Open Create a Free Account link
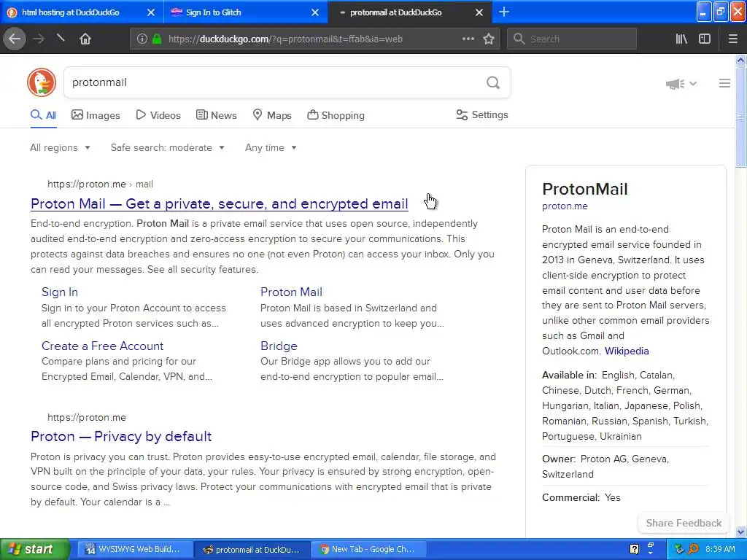 (x=102, y=346)
